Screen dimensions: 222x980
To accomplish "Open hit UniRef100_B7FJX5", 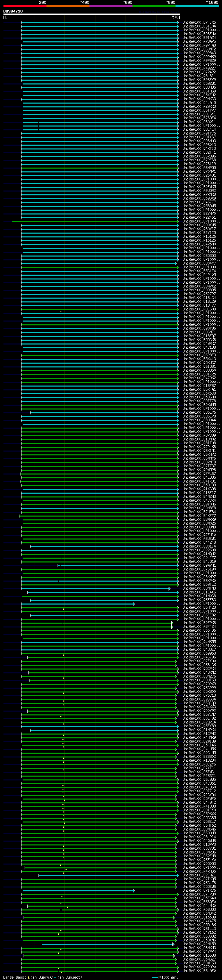I will (199, 23).
